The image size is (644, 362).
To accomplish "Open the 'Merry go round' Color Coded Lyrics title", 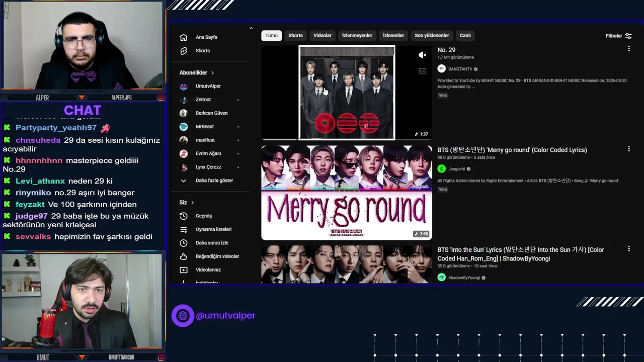I will tap(512, 150).
